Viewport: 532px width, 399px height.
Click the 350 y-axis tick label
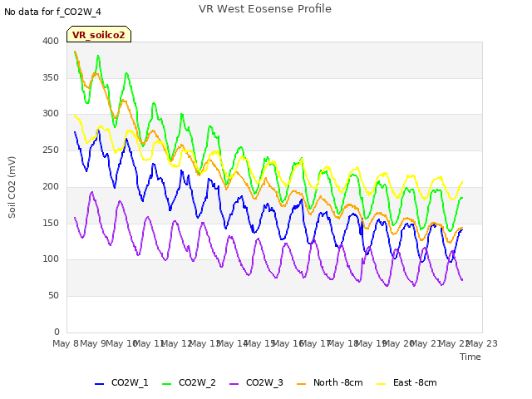tap(51, 77)
